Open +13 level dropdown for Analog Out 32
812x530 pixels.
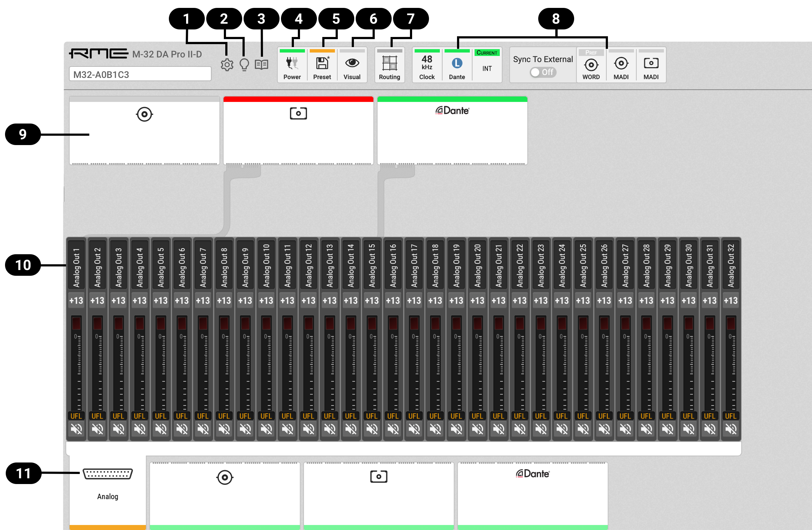pyautogui.click(x=731, y=300)
